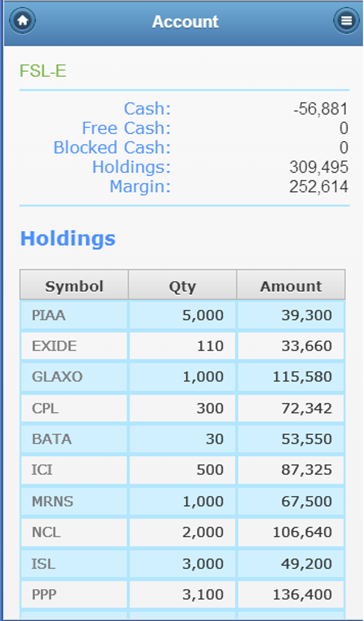Click the Symbol column header
The width and height of the screenshot is (364, 621).
point(74,286)
